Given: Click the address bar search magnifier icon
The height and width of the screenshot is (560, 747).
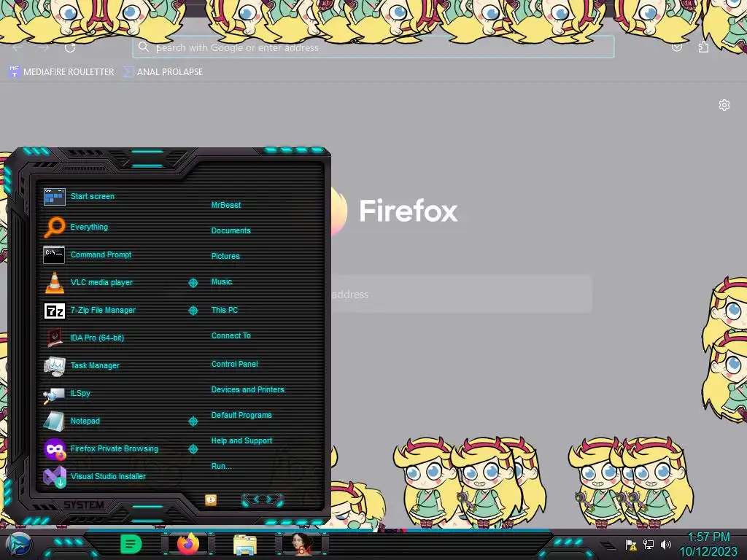Looking at the screenshot, I should 144,47.
